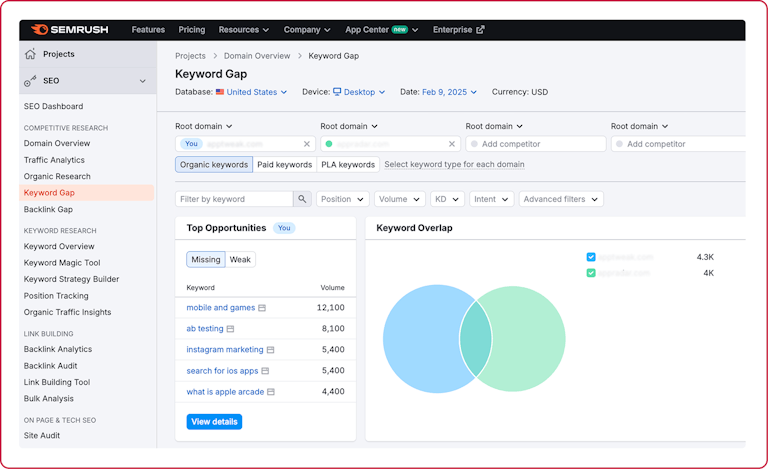Open the KD filter dropdown
Viewport: 768px width, 469px height.
click(447, 199)
